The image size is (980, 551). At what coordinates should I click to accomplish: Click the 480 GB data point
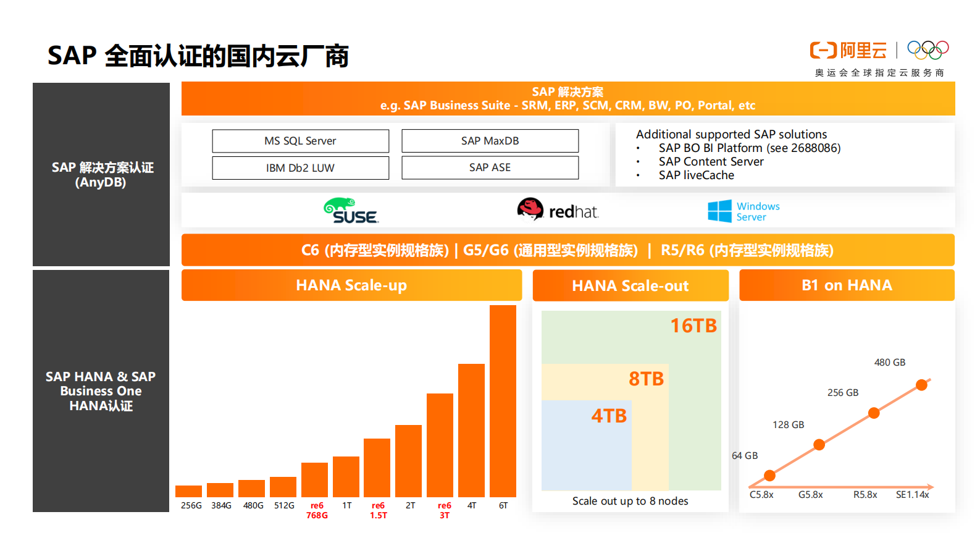(x=922, y=385)
